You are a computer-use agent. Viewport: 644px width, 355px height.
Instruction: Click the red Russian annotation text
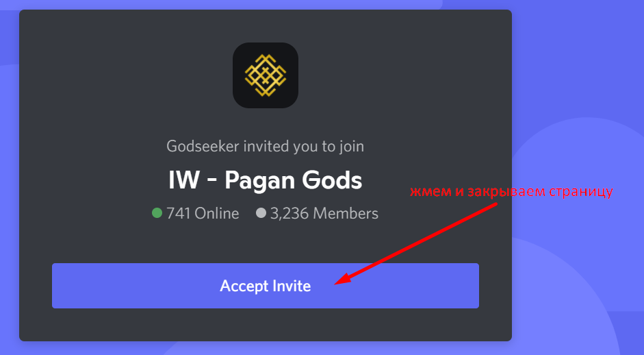511,191
